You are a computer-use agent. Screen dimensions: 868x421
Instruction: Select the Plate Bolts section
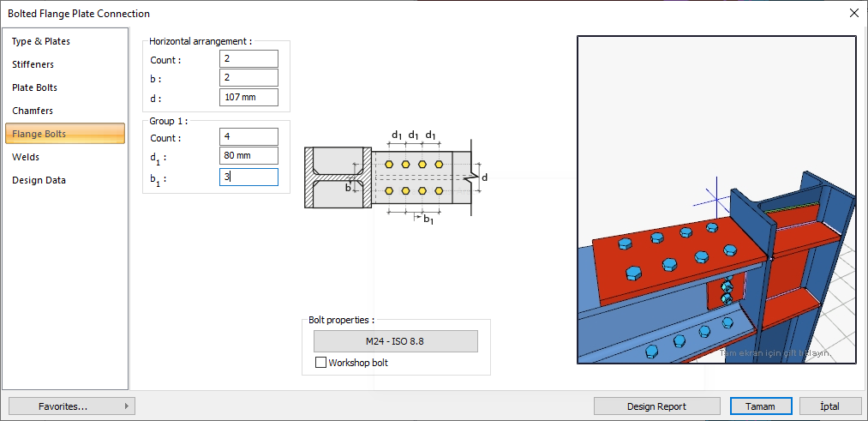[x=35, y=87]
